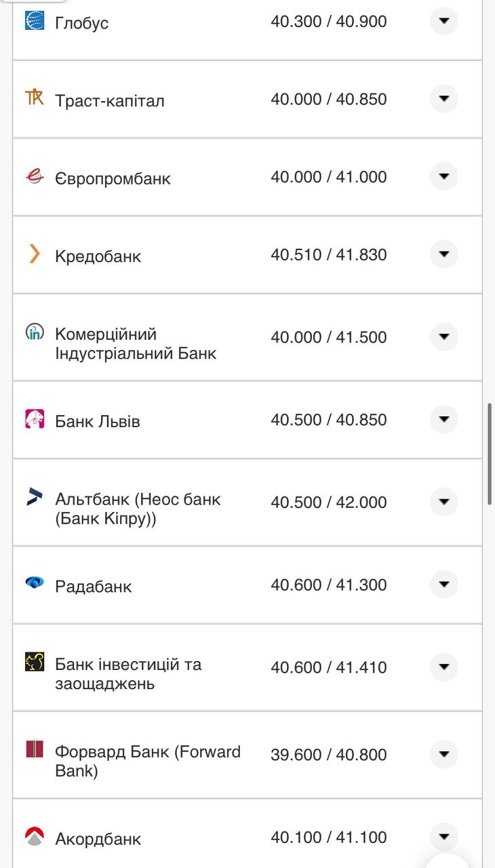Image resolution: width=495 pixels, height=868 pixels.
Task: Click the Форвард Банк 39.600 / 40.800 rate
Action: pyautogui.click(x=329, y=755)
